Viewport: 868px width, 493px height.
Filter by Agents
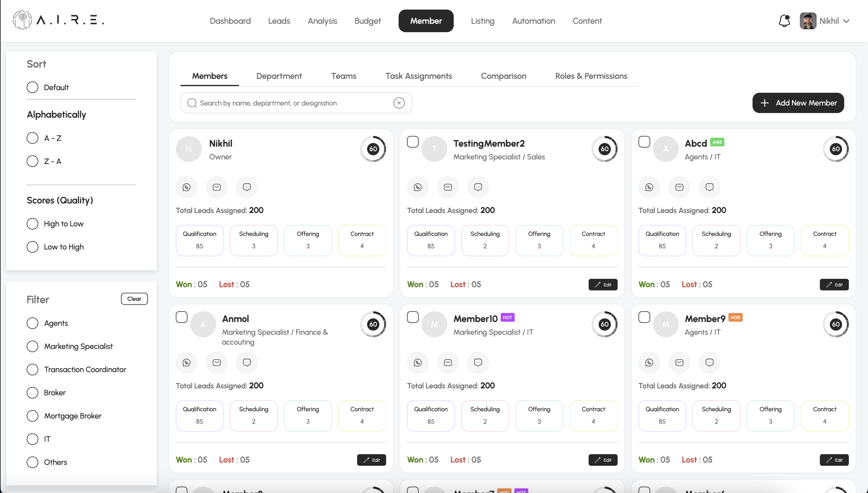pyautogui.click(x=32, y=323)
